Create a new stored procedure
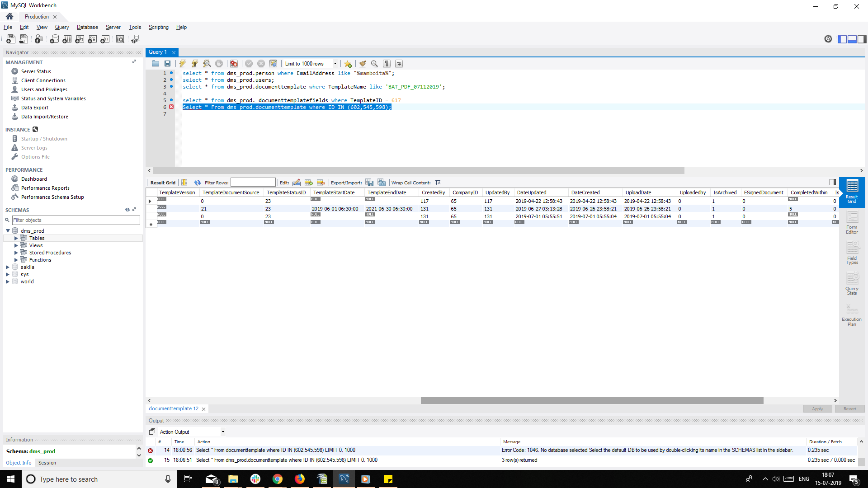Screen dimensions: 868x488 coord(92,39)
